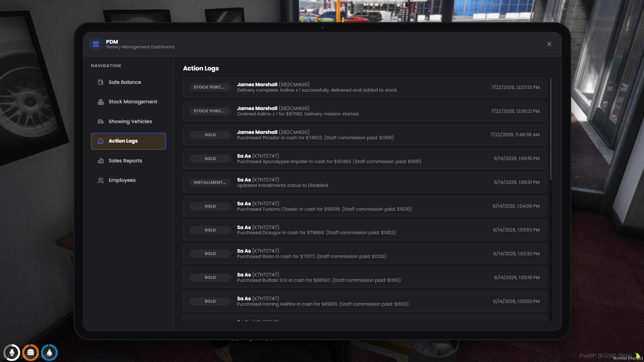The image size is (644, 362).
Task: Click SOLD badge on Hotring Hellfire log
Action: click(210, 301)
